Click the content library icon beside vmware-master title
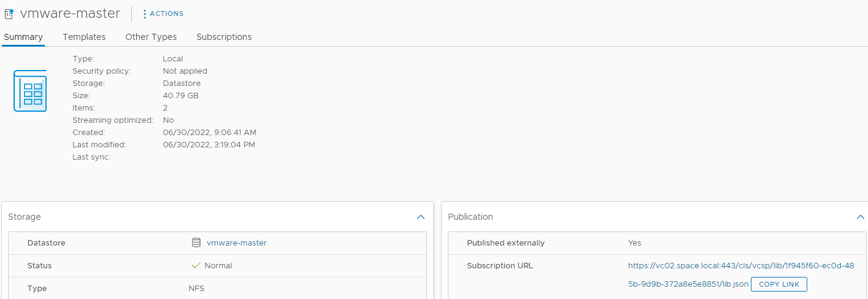This screenshot has width=868, height=299. (x=9, y=14)
